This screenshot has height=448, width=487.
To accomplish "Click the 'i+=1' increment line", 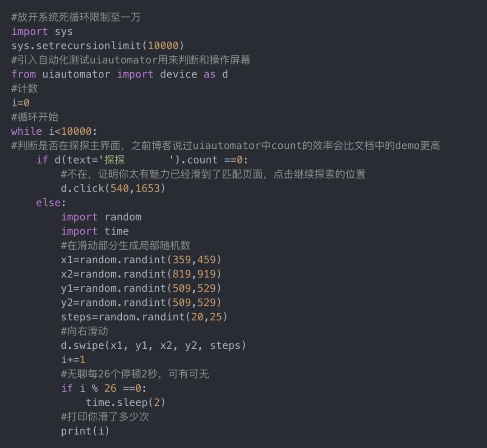I will (73, 360).
